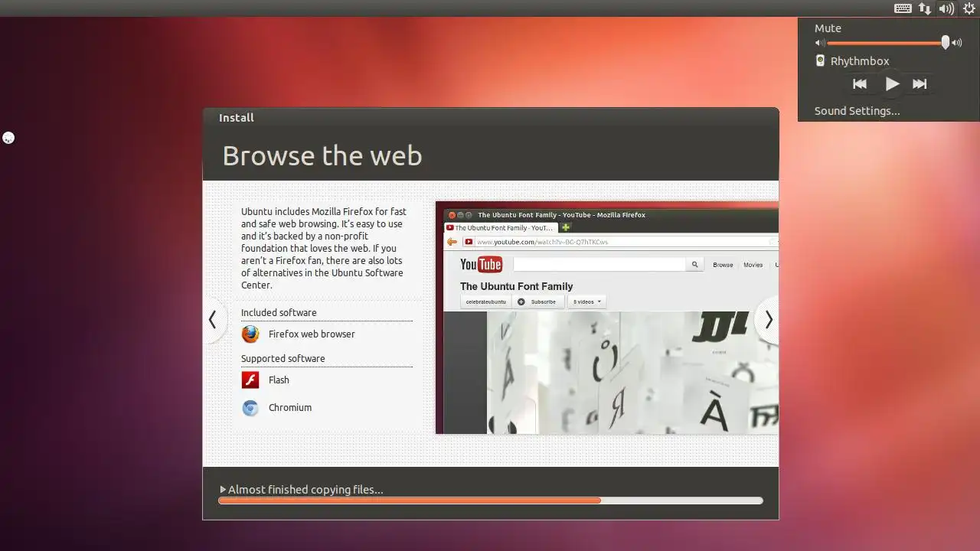
Task: Go to next installer slide
Action: [x=768, y=319]
